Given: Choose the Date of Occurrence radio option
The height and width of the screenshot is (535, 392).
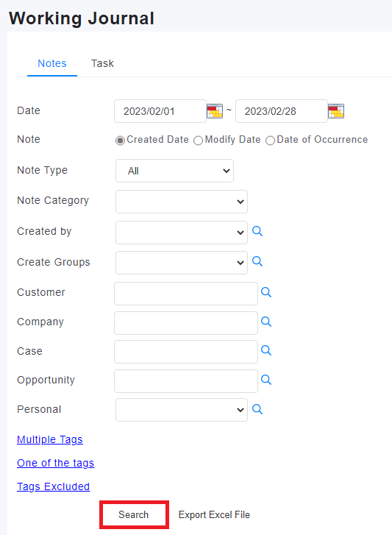Looking at the screenshot, I should click(x=271, y=141).
